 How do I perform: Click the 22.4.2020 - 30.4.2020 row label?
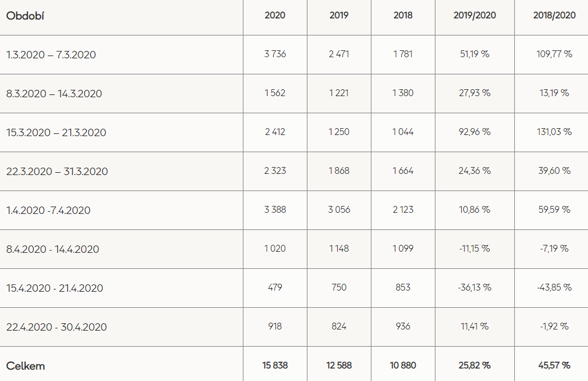(x=57, y=327)
